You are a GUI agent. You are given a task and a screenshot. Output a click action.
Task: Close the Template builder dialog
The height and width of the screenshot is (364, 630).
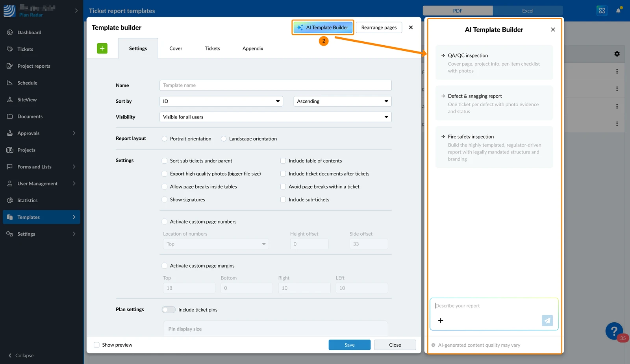click(411, 28)
